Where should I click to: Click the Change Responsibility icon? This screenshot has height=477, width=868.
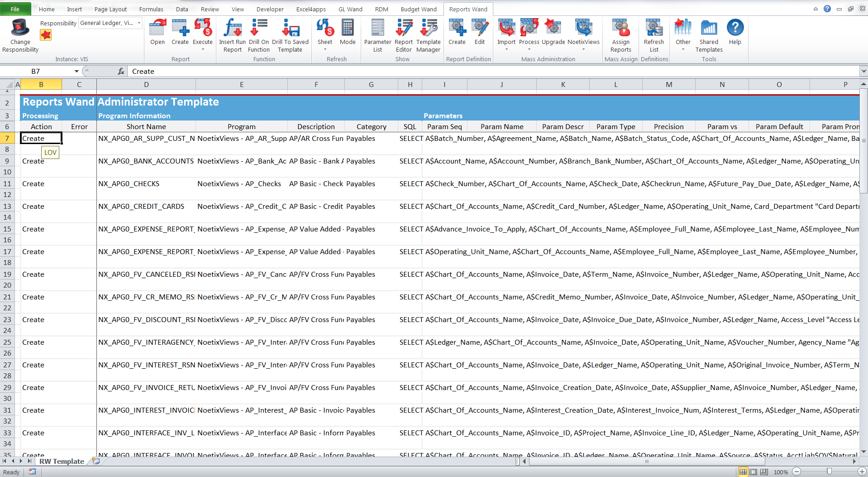(x=20, y=28)
